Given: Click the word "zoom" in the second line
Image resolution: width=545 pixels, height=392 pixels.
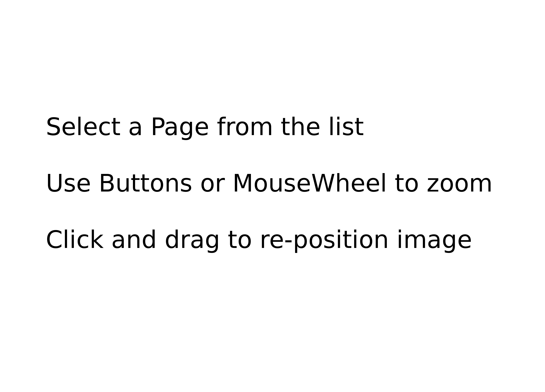Looking at the screenshot, I should [x=460, y=184].
